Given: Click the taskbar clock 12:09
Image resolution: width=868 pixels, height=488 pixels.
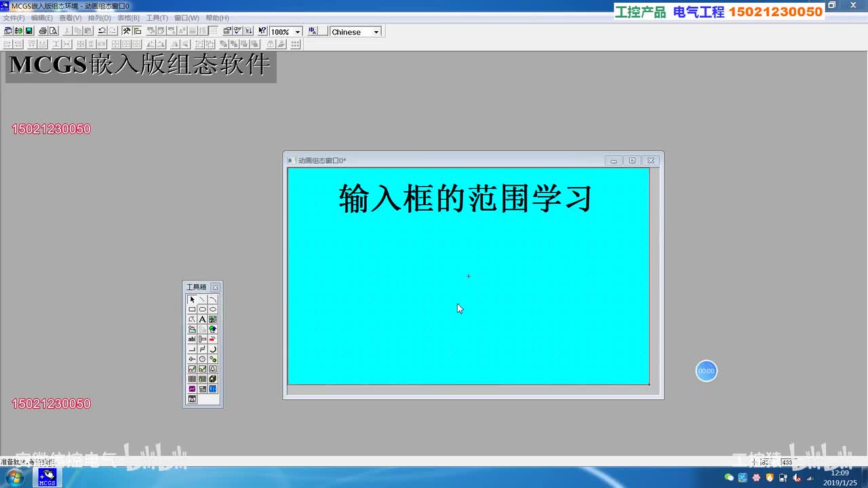Looking at the screenshot, I should click(840, 473).
